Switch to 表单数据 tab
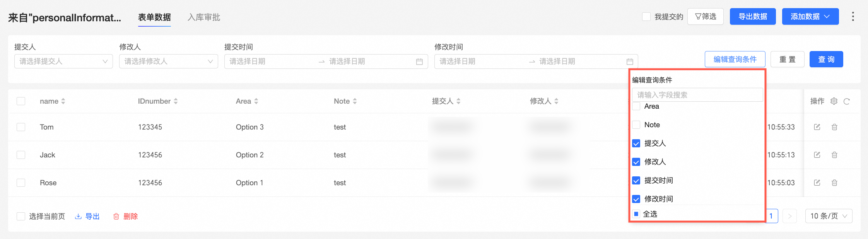868x239 pixels. pos(154,17)
